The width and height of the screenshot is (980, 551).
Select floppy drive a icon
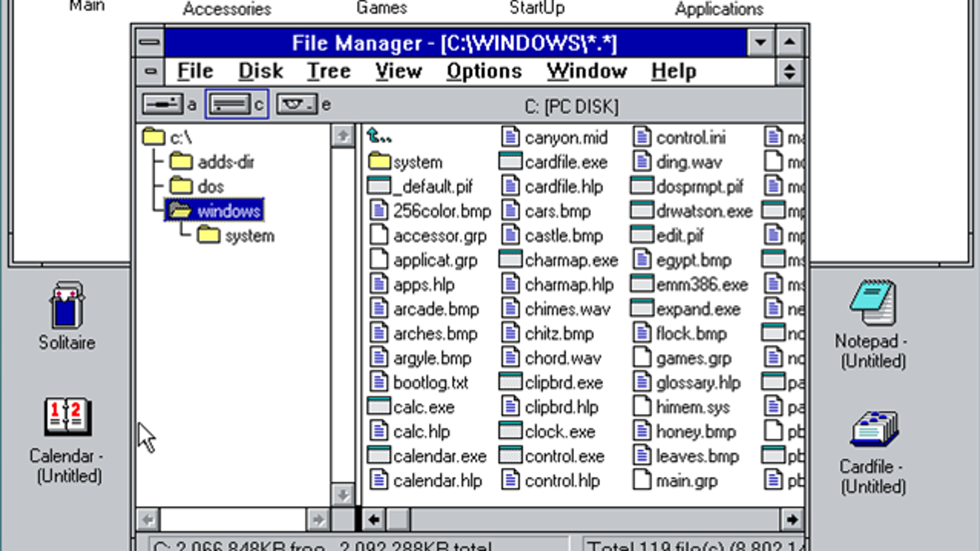162,105
